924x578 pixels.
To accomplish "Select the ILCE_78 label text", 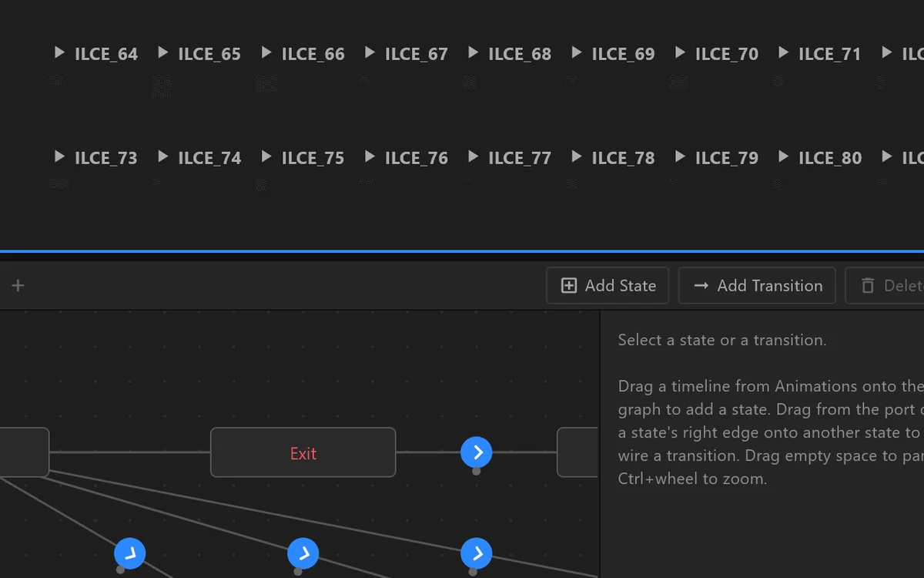I will (623, 158).
